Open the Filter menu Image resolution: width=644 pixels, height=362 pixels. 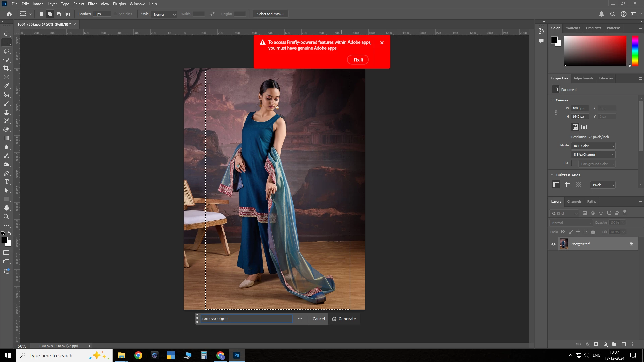(92, 4)
